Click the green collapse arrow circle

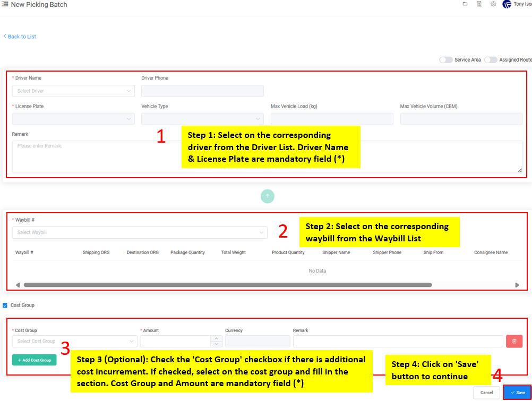point(268,196)
